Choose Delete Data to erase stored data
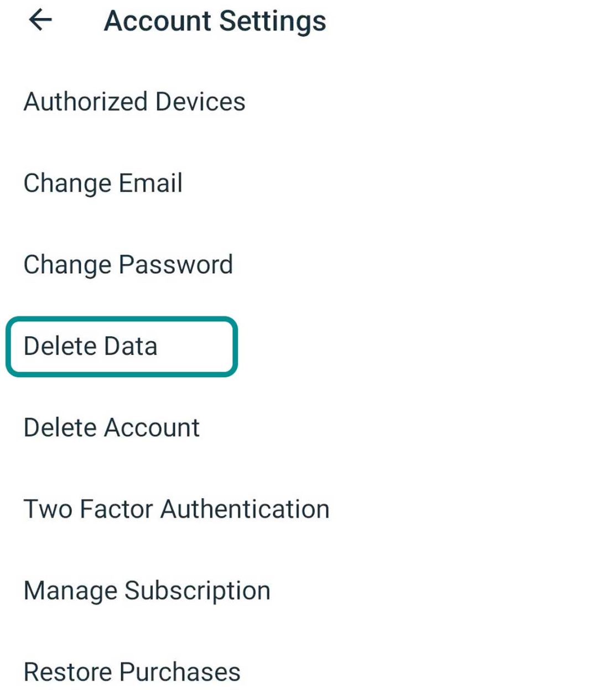The image size is (591, 700). tap(91, 346)
